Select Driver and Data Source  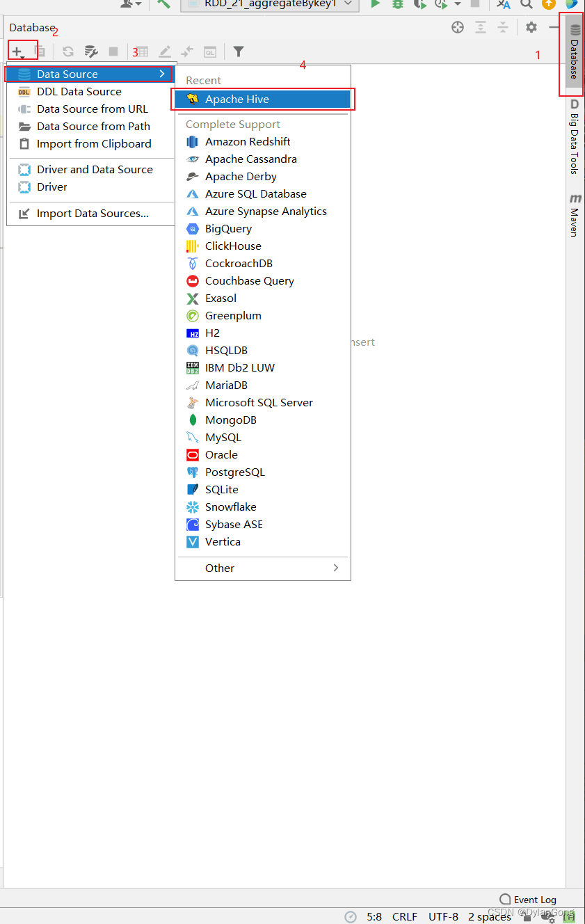(x=90, y=169)
